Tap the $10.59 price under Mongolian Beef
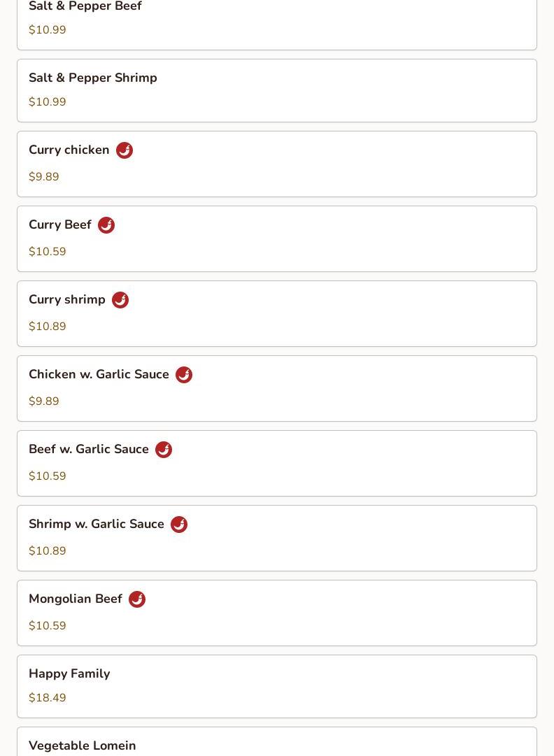Viewport: 554px width, 756px height. (x=48, y=626)
